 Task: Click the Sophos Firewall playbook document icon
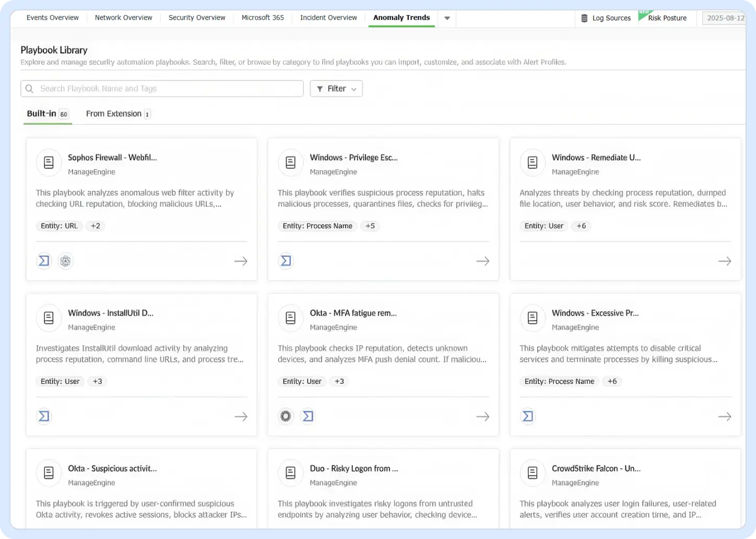49,162
